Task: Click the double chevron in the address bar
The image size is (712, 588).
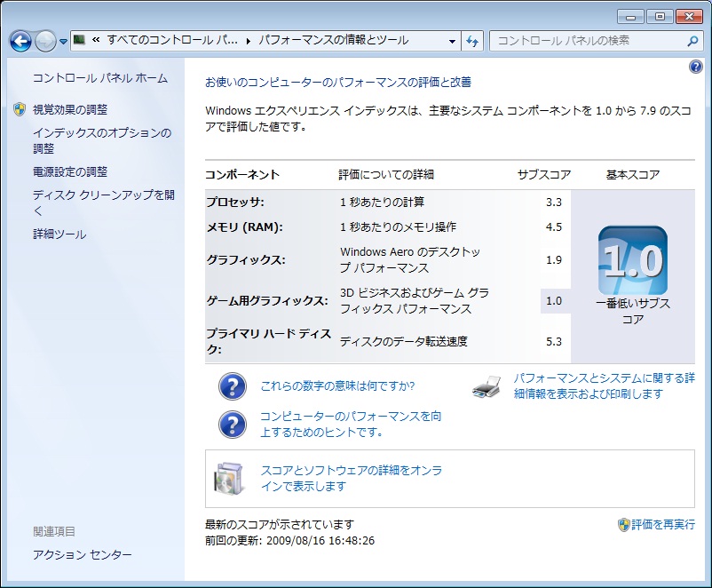Action: point(96,40)
